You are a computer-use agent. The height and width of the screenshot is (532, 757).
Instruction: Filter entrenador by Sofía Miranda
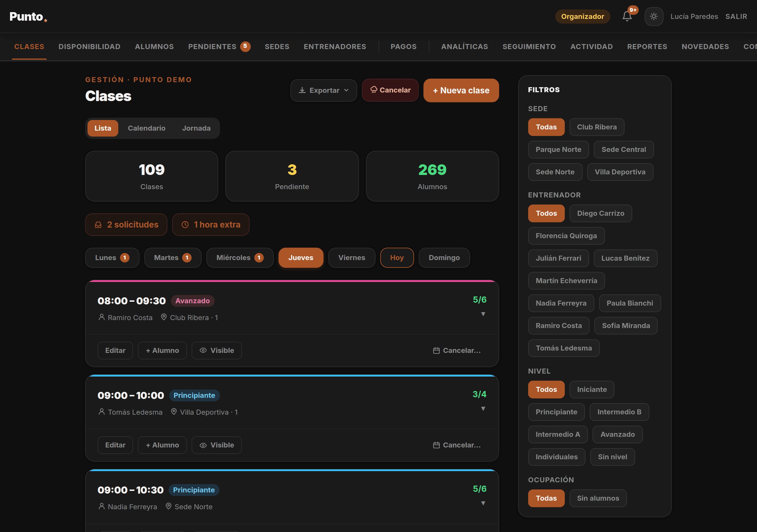pyautogui.click(x=625, y=326)
